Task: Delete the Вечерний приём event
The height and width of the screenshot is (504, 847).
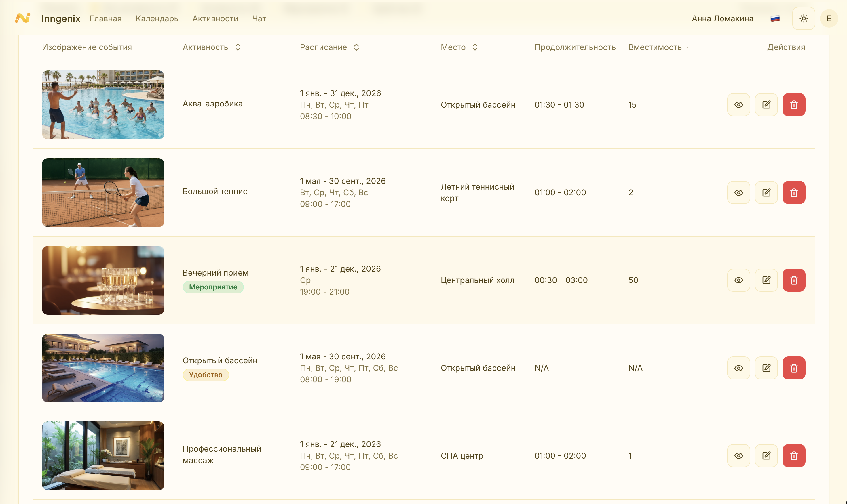Action: coord(794,280)
